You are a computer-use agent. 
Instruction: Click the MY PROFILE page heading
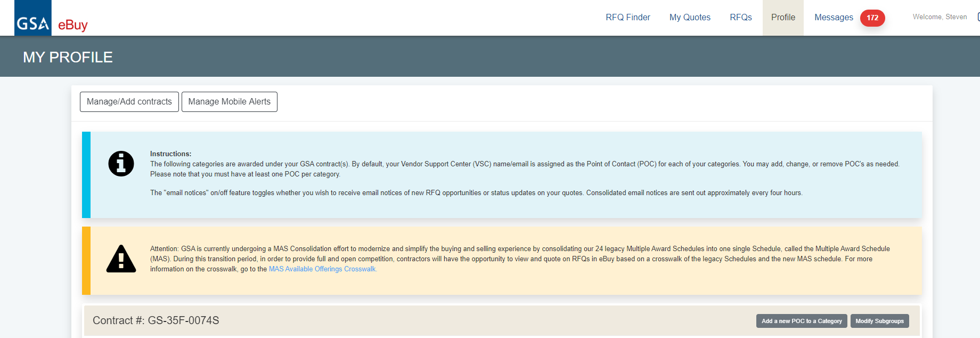pyautogui.click(x=68, y=57)
